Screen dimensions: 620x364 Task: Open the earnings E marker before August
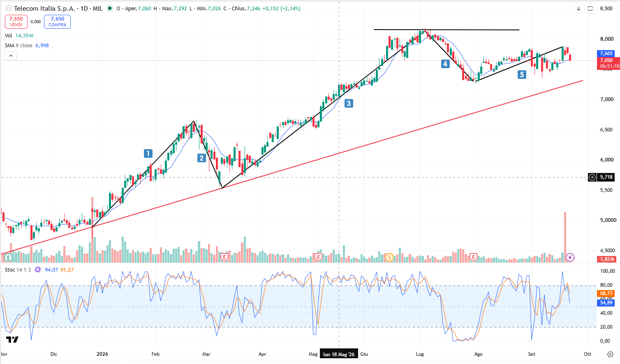point(473,257)
